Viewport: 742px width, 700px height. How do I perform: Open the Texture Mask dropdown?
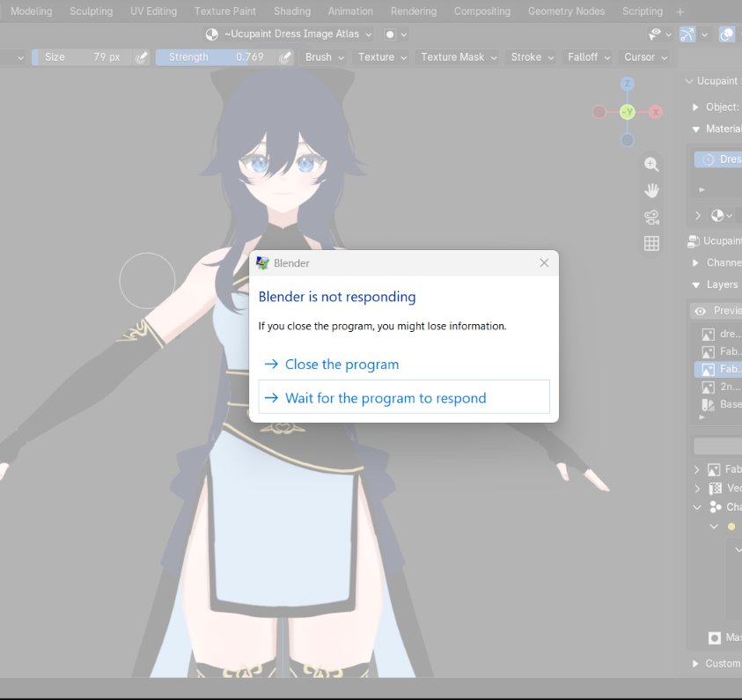(x=458, y=57)
